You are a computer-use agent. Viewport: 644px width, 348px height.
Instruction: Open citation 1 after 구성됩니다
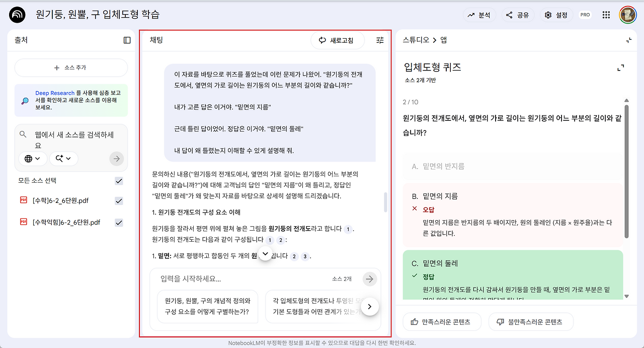270,240
